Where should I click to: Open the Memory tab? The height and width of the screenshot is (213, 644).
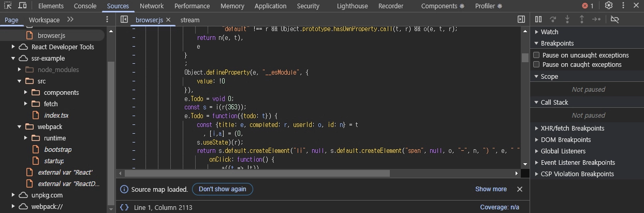[x=232, y=6]
